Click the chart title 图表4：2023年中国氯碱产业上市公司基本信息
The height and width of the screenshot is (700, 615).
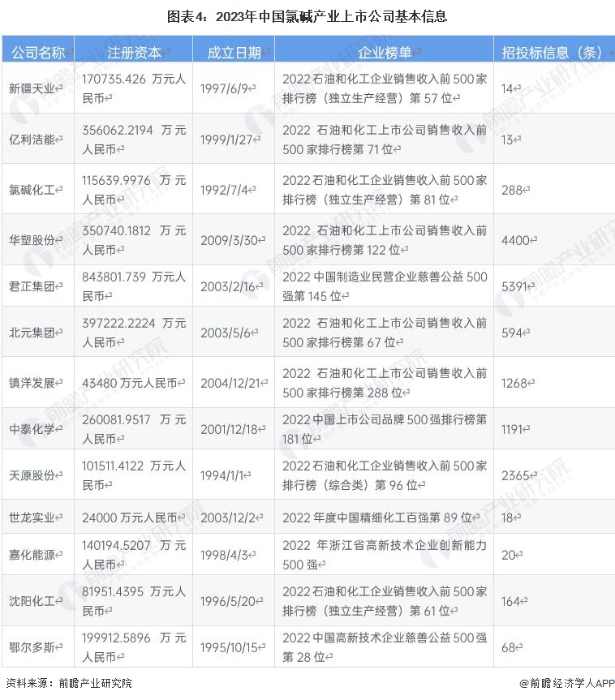coord(307,16)
